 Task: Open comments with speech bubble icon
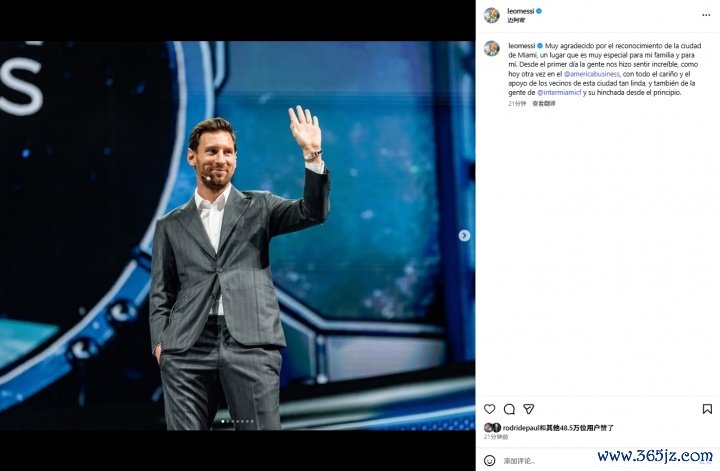509,409
